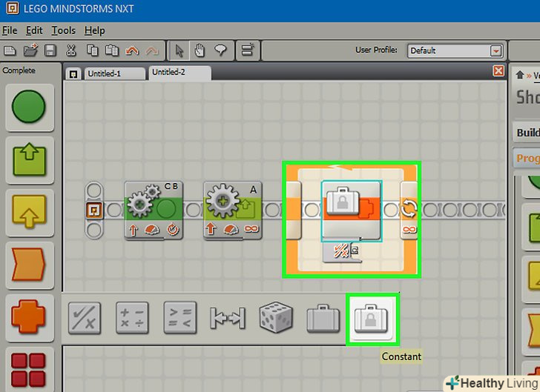The height and width of the screenshot is (392, 540).
Task: Select the Constant block inside the loop
Action: coord(352,210)
